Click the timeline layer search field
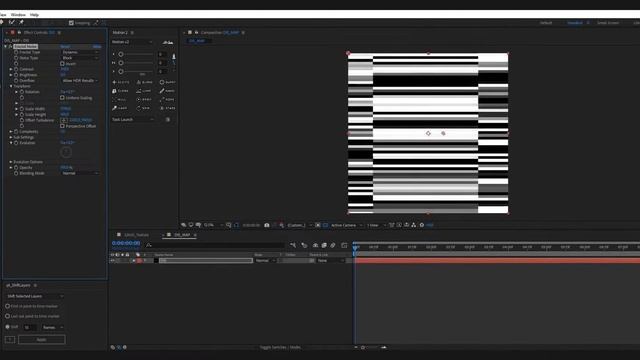The height and width of the screenshot is (360, 640). coord(215,245)
